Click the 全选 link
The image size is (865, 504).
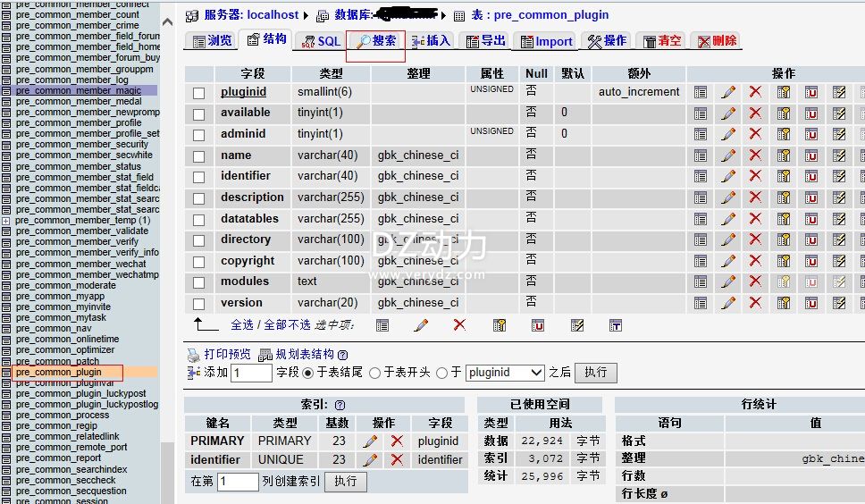(x=242, y=324)
